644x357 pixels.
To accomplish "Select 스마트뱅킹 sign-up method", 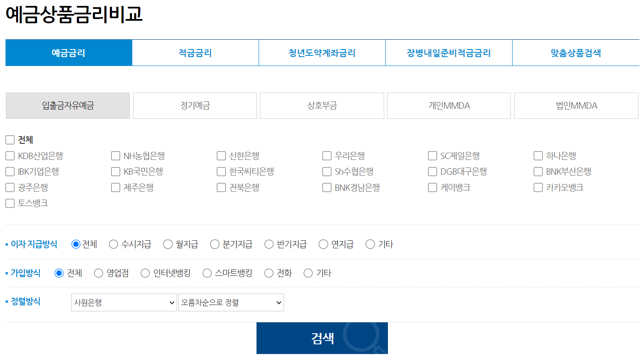I will click(x=207, y=273).
